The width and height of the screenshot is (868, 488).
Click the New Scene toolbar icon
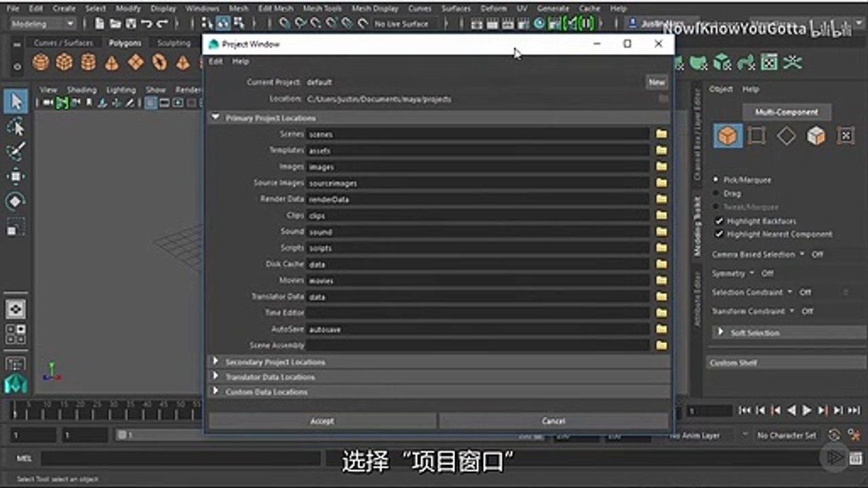100,24
